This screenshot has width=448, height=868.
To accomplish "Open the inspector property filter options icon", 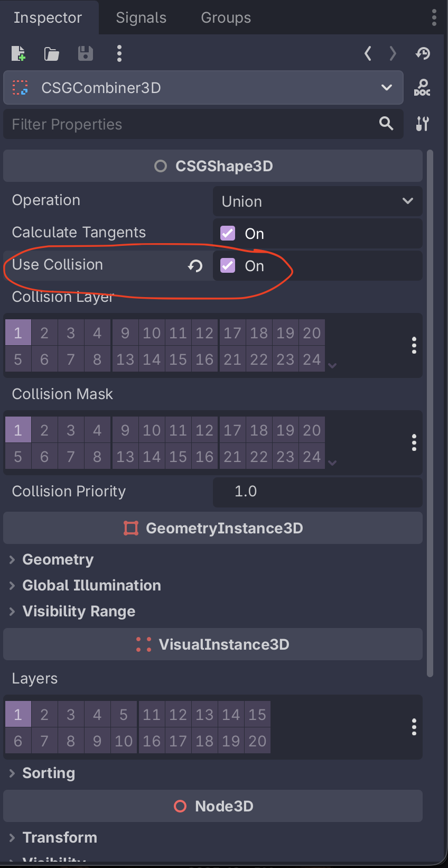I will tap(422, 124).
